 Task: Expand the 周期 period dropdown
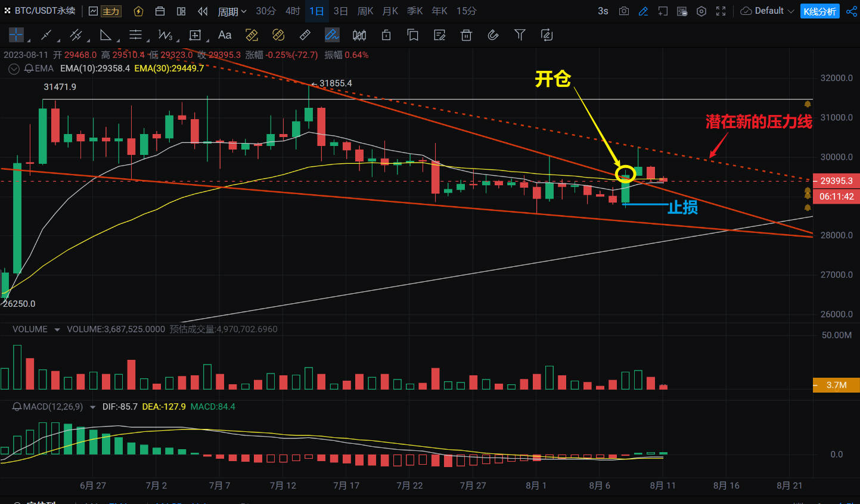coord(232,11)
